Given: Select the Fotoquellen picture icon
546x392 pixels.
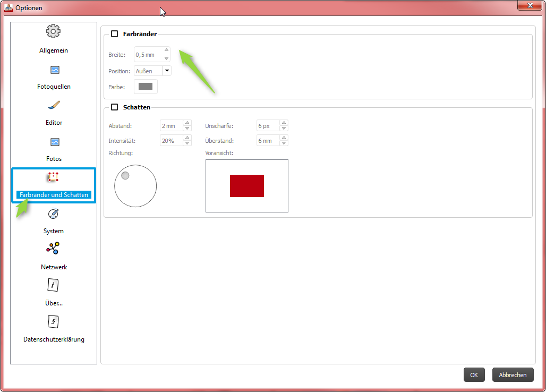Looking at the screenshot, I should click(x=54, y=70).
